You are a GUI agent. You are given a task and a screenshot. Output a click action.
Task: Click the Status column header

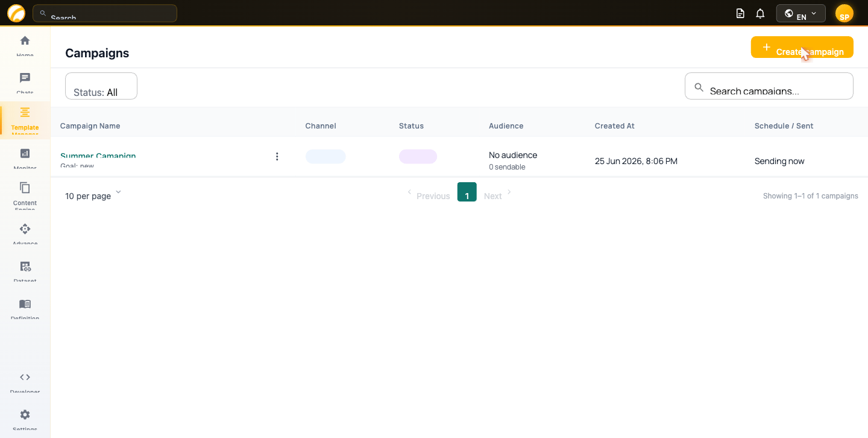pyautogui.click(x=411, y=126)
